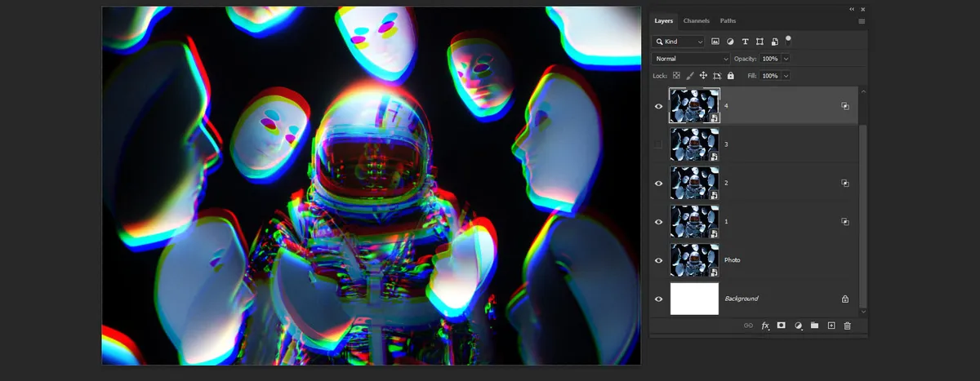Hide layer 4 visibility eye
The width and height of the screenshot is (980, 381).
[659, 106]
